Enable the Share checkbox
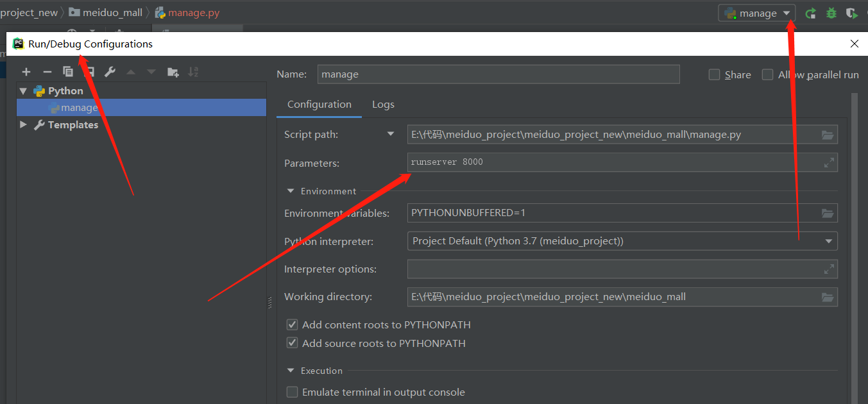This screenshot has height=404, width=868. pyautogui.click(x=714, y=74)
